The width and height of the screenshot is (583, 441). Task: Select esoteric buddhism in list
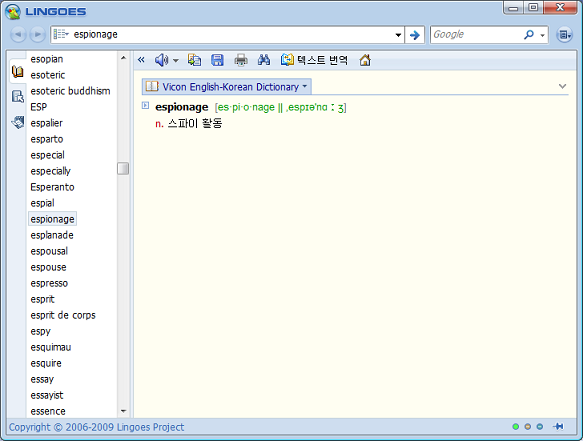[x=70, y=91]
